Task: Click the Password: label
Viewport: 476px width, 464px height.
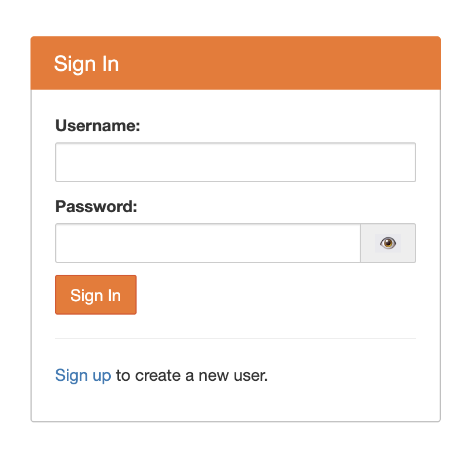Action: (x=96, y=207)
